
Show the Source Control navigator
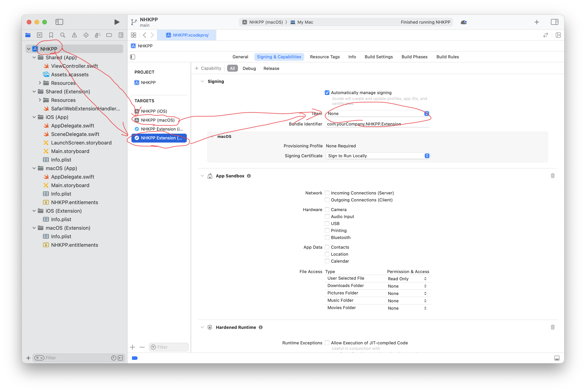(x=40, y=35)
